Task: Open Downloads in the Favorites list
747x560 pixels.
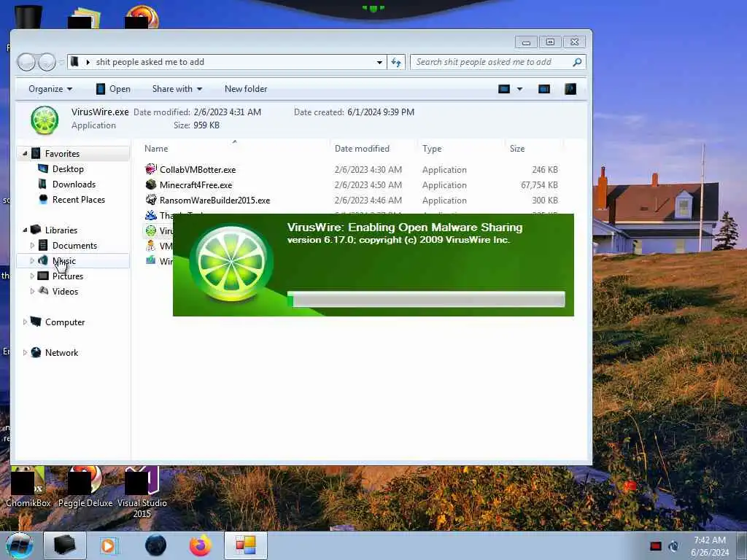Action: (74, 184)
